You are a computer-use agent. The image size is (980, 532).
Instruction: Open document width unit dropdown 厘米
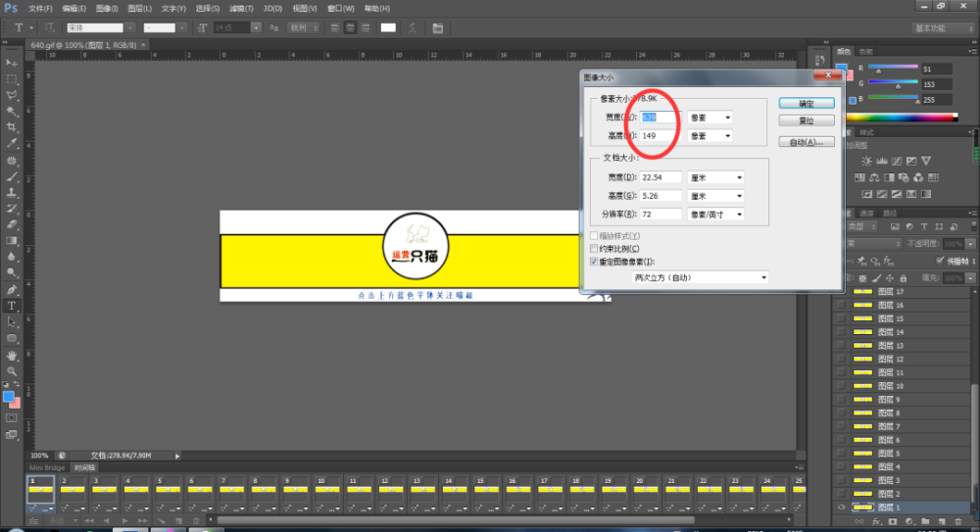tap(715, 177)
